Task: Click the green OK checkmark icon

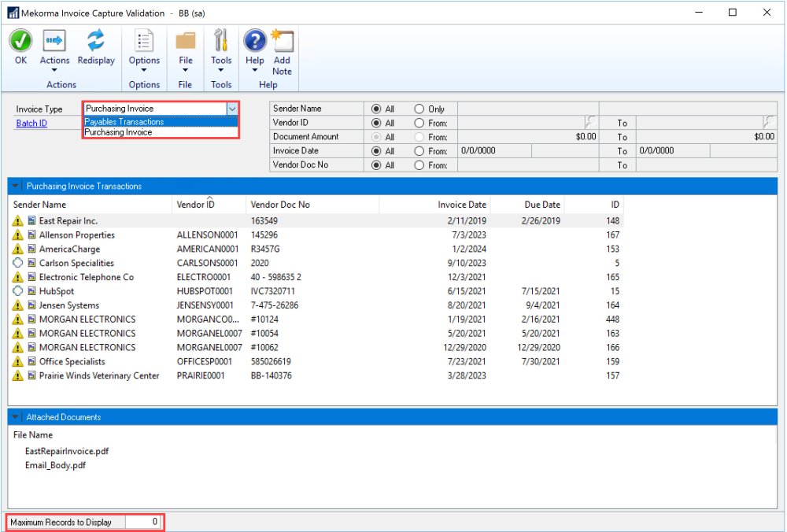Action: click(20, 42)
